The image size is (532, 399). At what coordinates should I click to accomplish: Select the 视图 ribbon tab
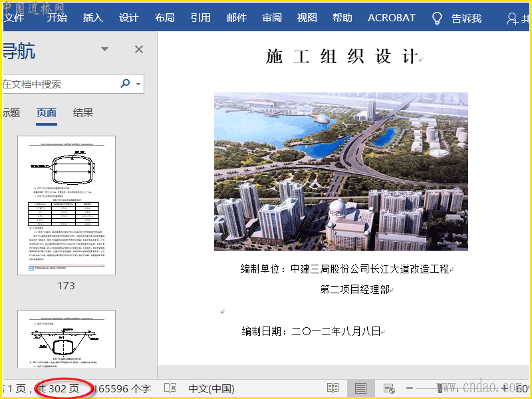(x=307, y=18)
